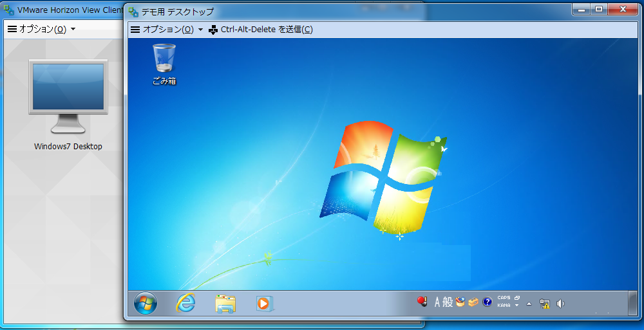Restore the language bar with its small restore icon

[x=517, y=298]
